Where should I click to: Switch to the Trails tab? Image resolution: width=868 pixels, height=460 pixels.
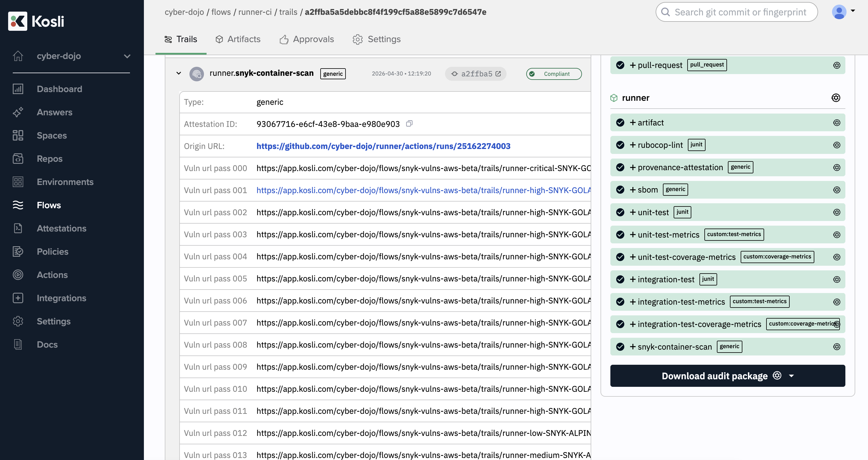(x=181, y=39)
